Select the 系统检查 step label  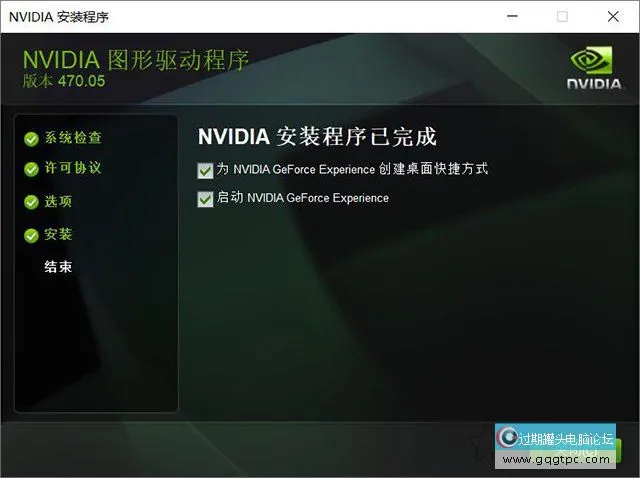coord(73,138)
